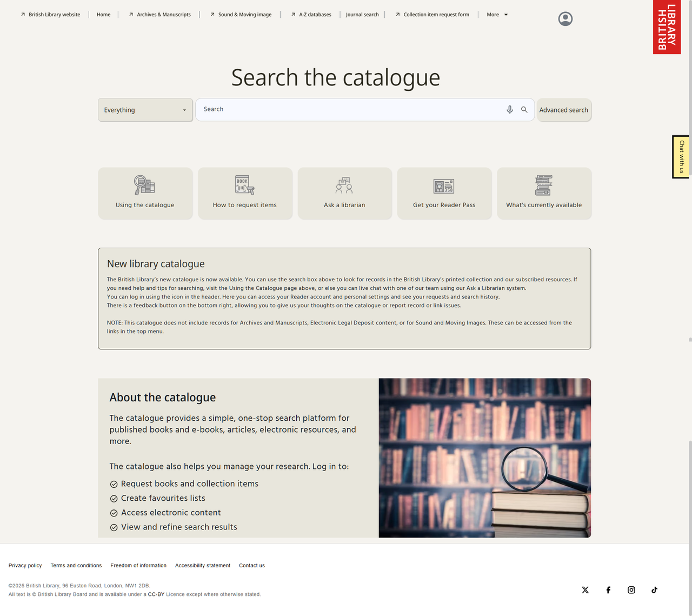Open the Everything search scope dropdown
This screenshot has height=616, width=692.
145,110
